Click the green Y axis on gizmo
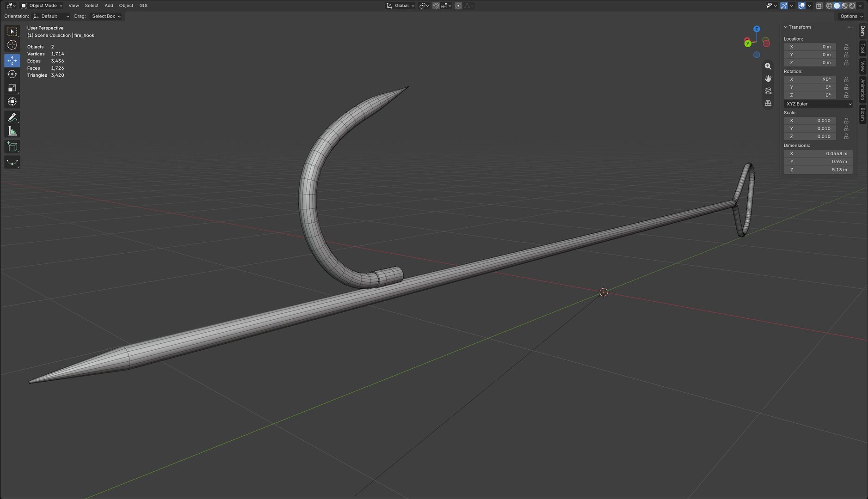The image size is (868, 499). point(748,43)
